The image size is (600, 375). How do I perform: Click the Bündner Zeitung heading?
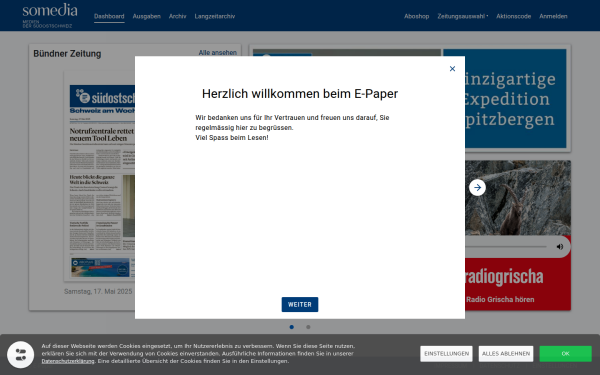point(67,54)
